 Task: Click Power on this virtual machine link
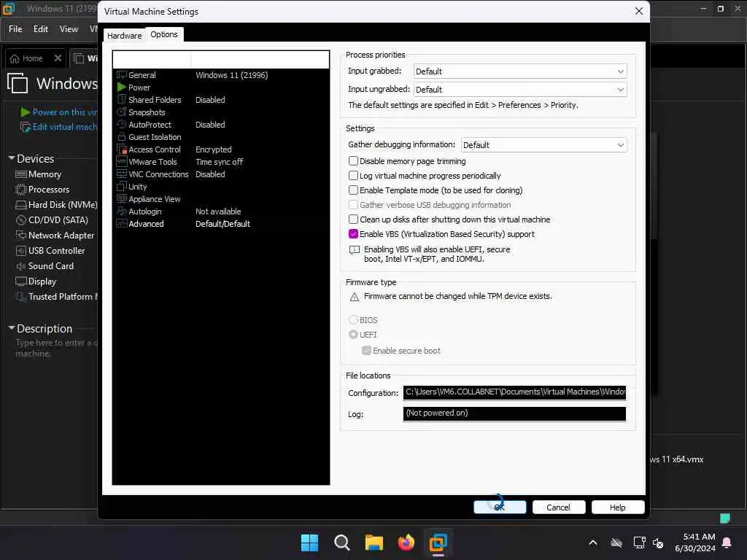coord(59,112)
